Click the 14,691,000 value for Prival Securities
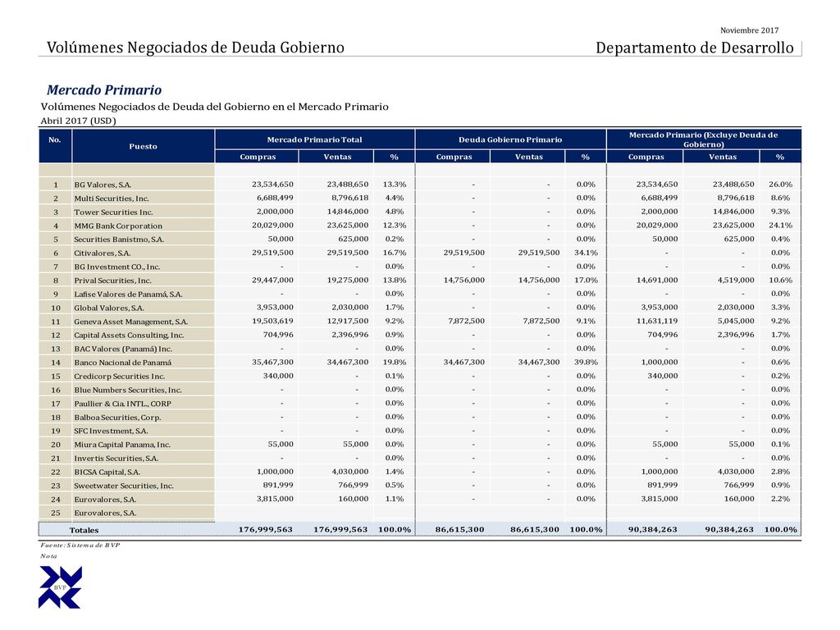This screenshot has height=630, width=840. [x=657, y=281]
